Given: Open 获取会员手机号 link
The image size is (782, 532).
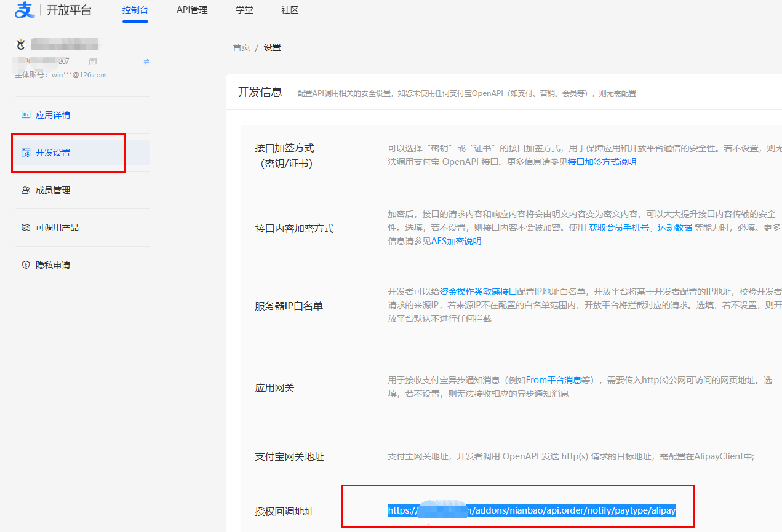Looking at the screenshot, I should pos(618,228).
